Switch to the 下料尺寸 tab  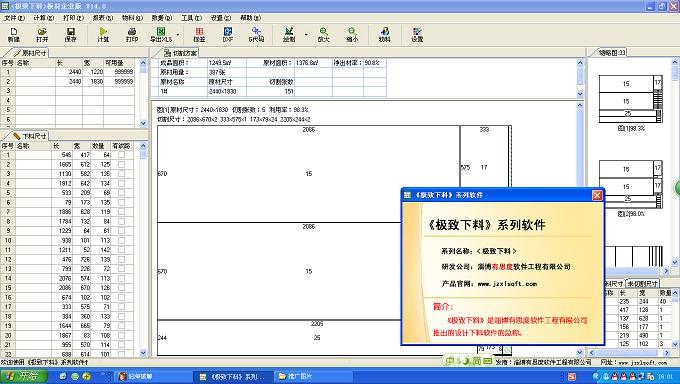click(29, 136)
